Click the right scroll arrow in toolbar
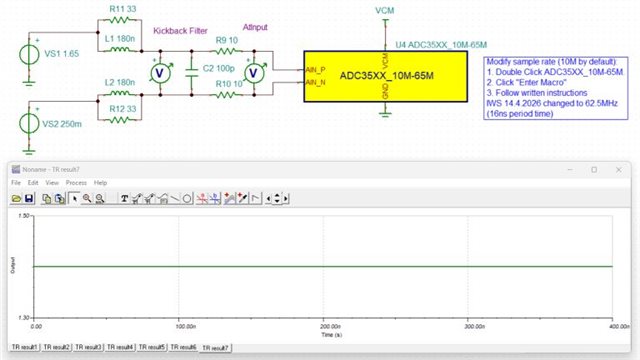Screen dimensions: 640x360 coord(286,199)
